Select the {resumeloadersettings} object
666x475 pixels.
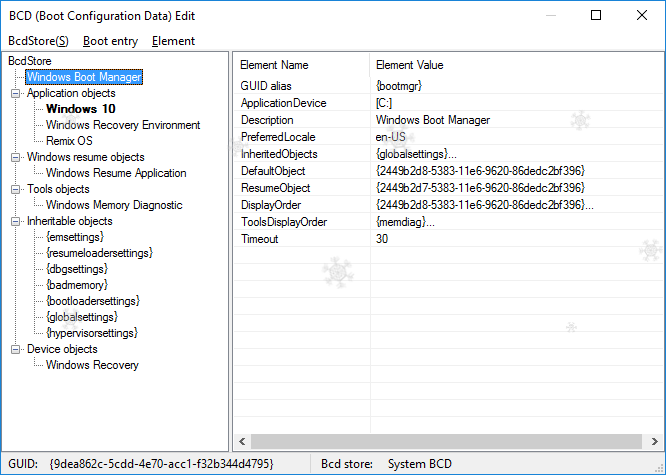click(99, 253)
